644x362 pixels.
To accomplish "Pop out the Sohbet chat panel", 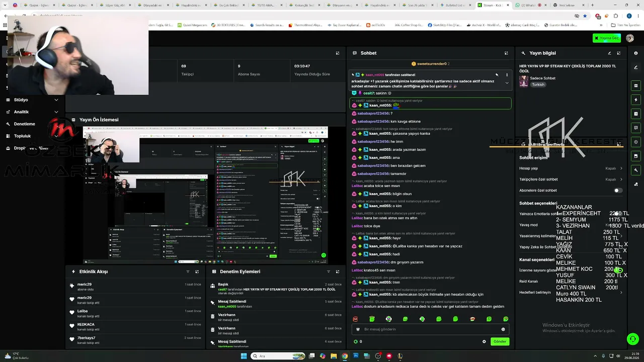I will tap(506, 53).
